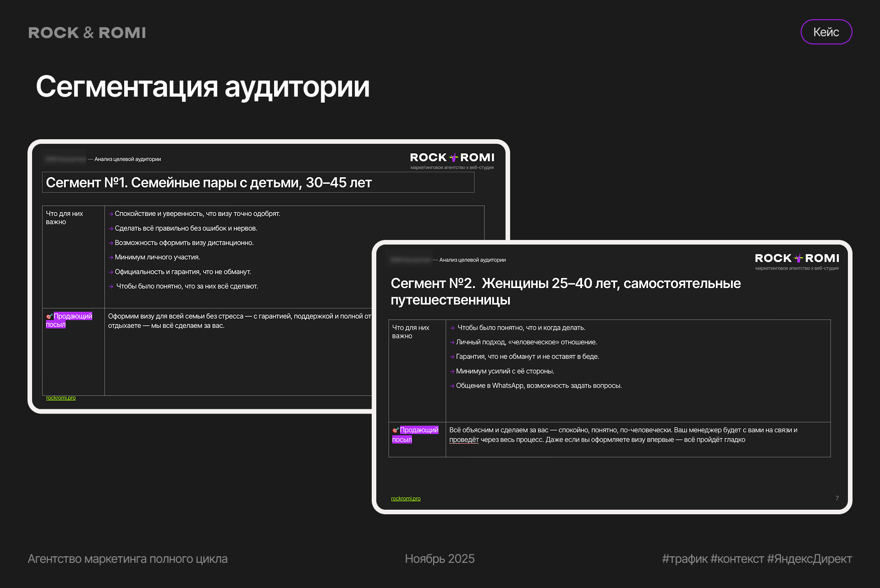
Task: Click arrow bullet before Личный подход
Action: pos(452,343)
